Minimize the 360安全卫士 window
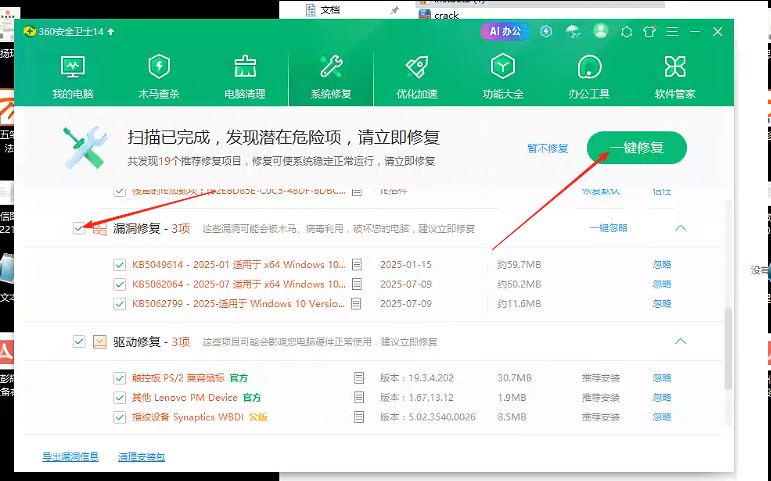The width and height of the screenshot is (771, 481). coord(695,32)
